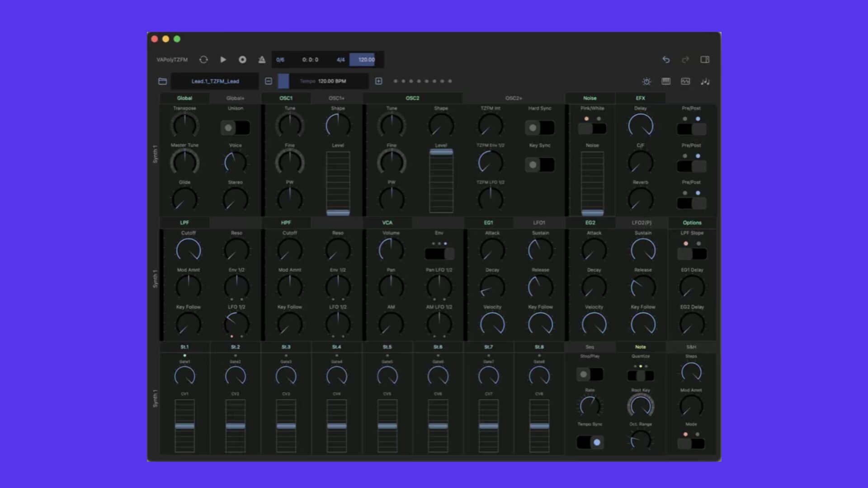Toggle the Key Sync switch
The image size is (868, 488).
pos(540,165)
